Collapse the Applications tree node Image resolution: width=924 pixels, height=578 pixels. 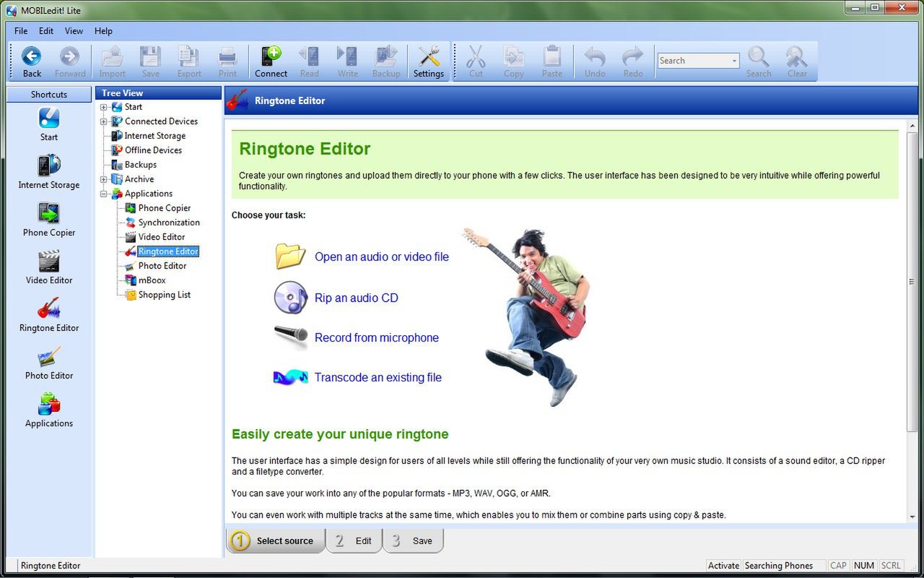104,194
